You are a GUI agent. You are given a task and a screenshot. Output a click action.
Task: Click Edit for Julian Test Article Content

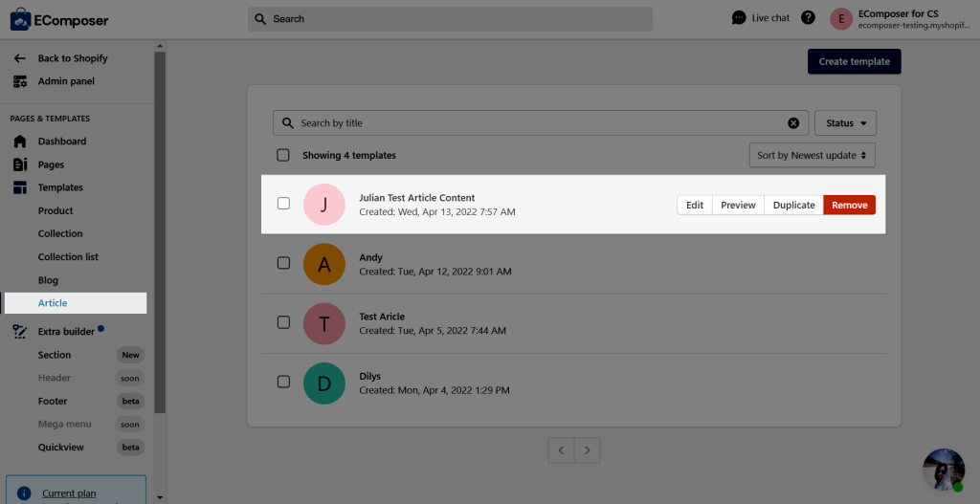click(695, 205)
